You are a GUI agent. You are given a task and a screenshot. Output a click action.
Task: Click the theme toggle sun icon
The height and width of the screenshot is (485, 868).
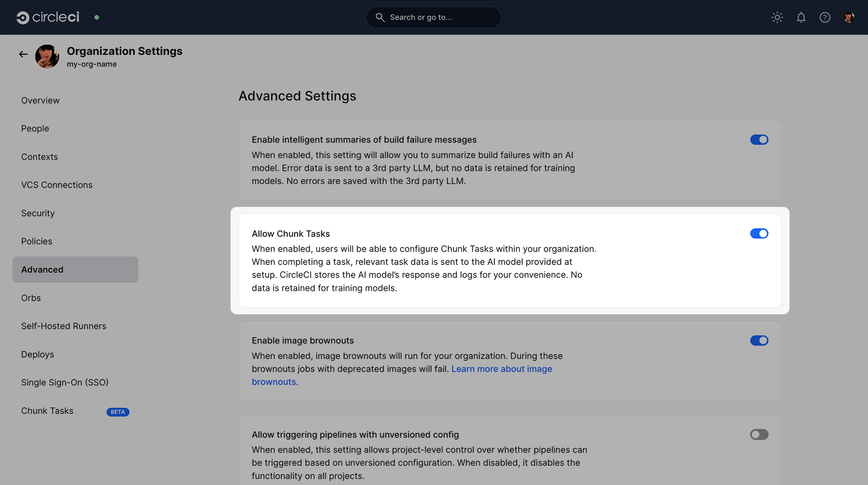tap(777, 17)
